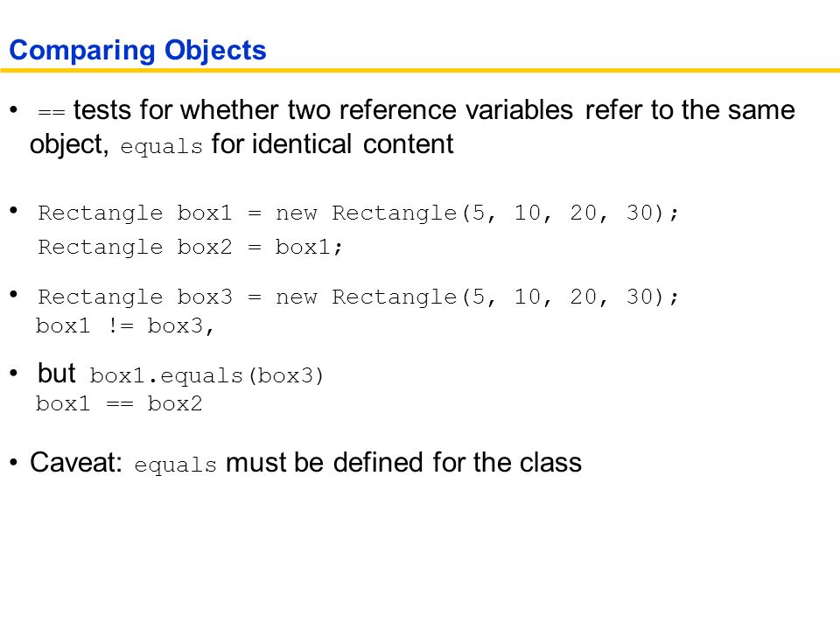Click the 'box1.equals(box3)' code text
Screen dimensions: 840x630
pyautogui.click(x=206, y=375)
